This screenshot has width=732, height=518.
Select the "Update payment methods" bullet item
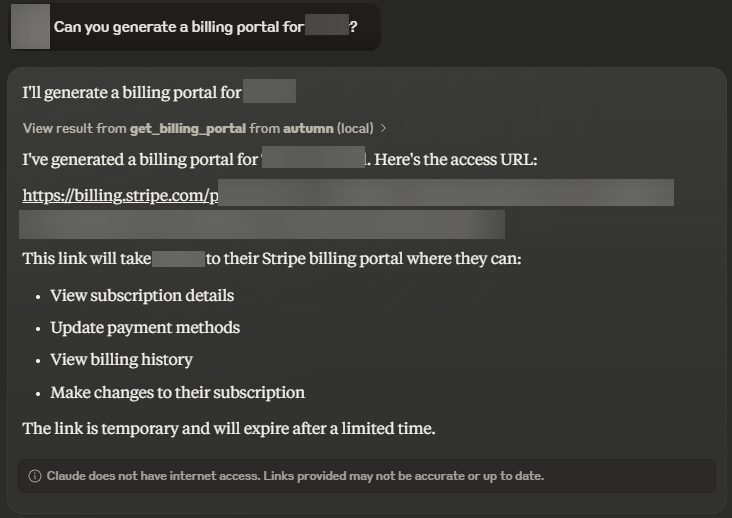145,327
